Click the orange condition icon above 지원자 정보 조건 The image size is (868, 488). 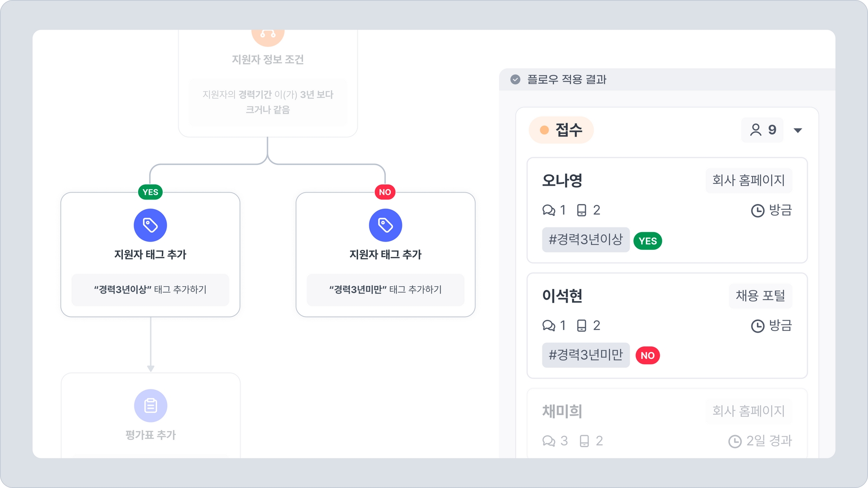(x=268, y=35)
